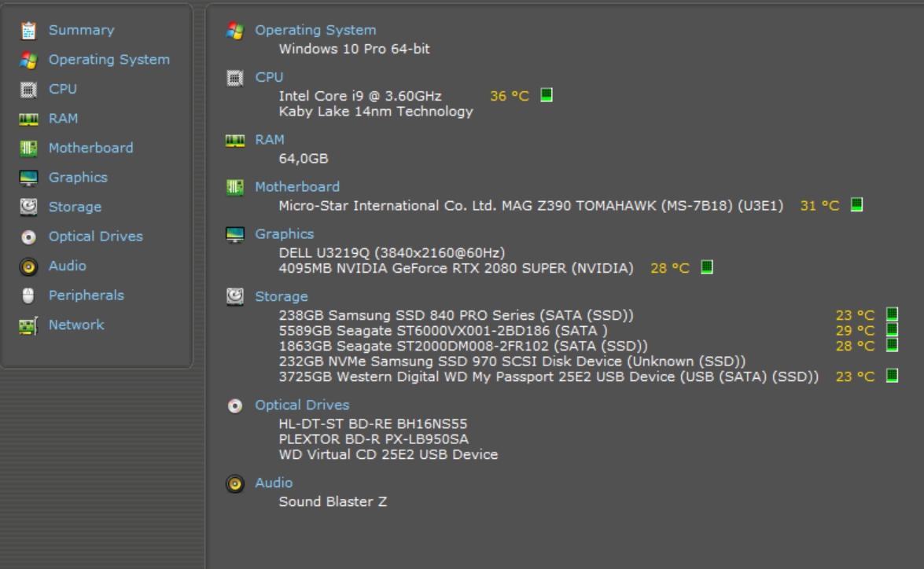This screenshot has width=924, height=569.
Task: Open Peripherals section from sidebar
Action: [x=86, y=295]
